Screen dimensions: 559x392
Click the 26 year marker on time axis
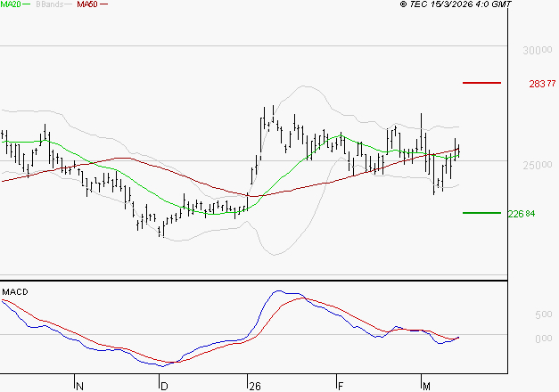tap(253, 386)
